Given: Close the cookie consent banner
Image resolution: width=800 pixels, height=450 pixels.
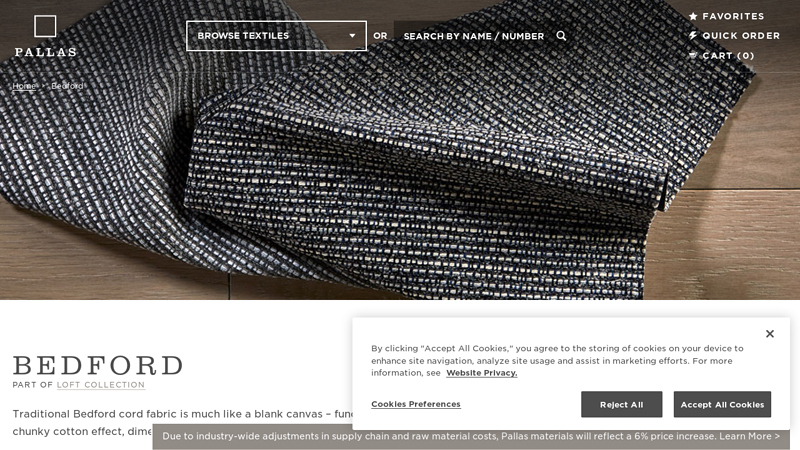Looking at the screenshot, I should point(770,334).
